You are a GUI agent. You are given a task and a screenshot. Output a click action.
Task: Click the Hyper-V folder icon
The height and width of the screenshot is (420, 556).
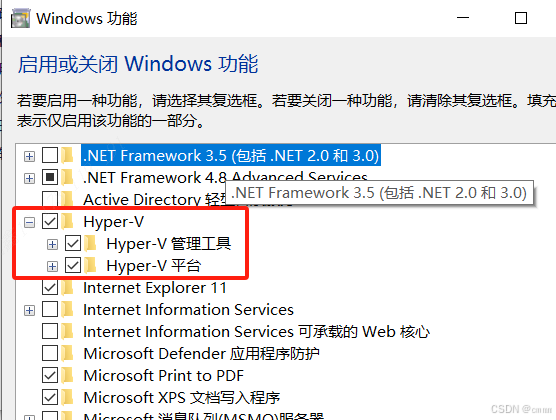[67, 222]
